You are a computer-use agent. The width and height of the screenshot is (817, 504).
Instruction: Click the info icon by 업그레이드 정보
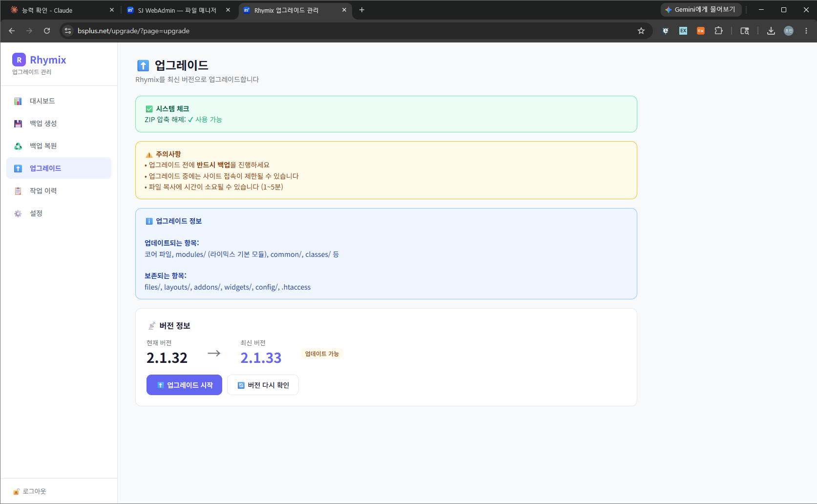[149, 221]
